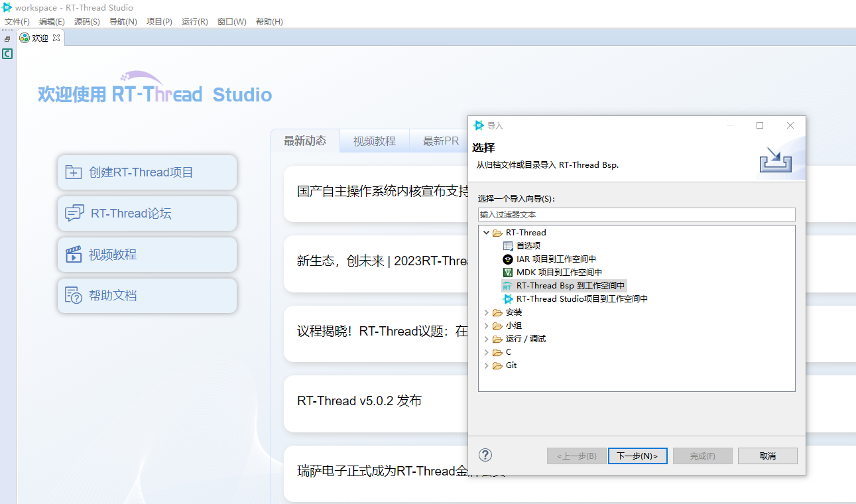This screenshot has height=504, width=856.
Task: Expand the 运行 / 调试 folder node
Action: [x=487, y=339]
